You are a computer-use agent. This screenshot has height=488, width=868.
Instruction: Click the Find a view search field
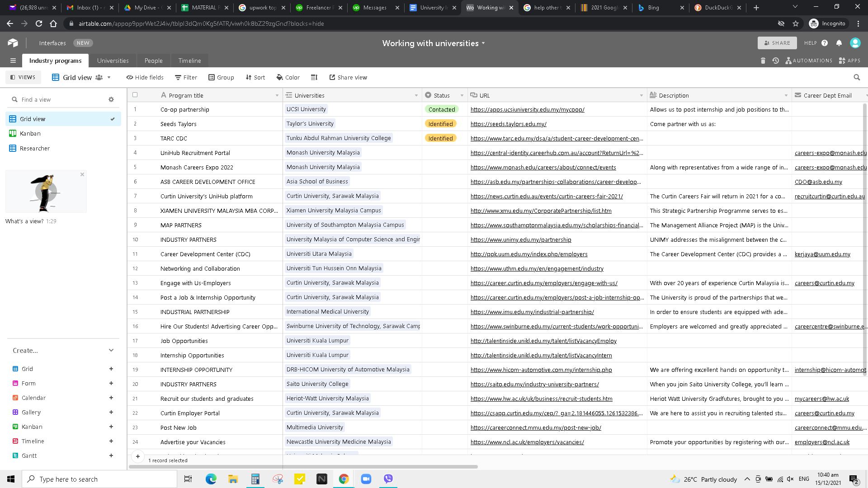point(59,99)
